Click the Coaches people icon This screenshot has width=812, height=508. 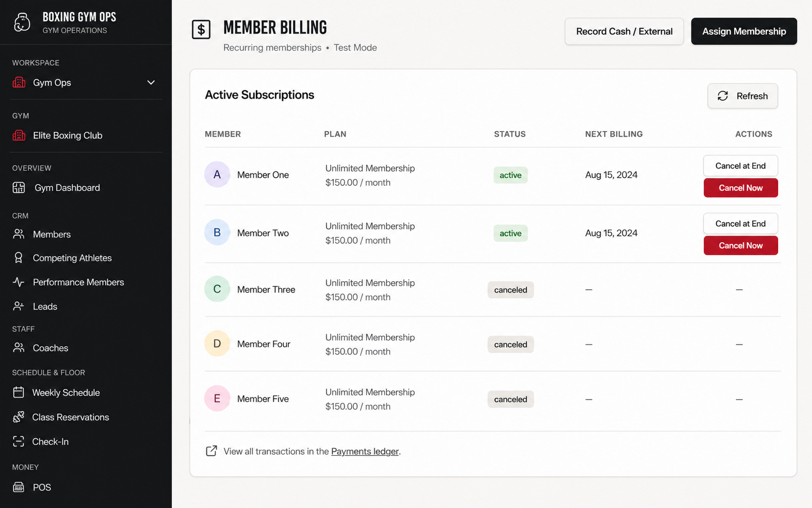tap(19, 348)
